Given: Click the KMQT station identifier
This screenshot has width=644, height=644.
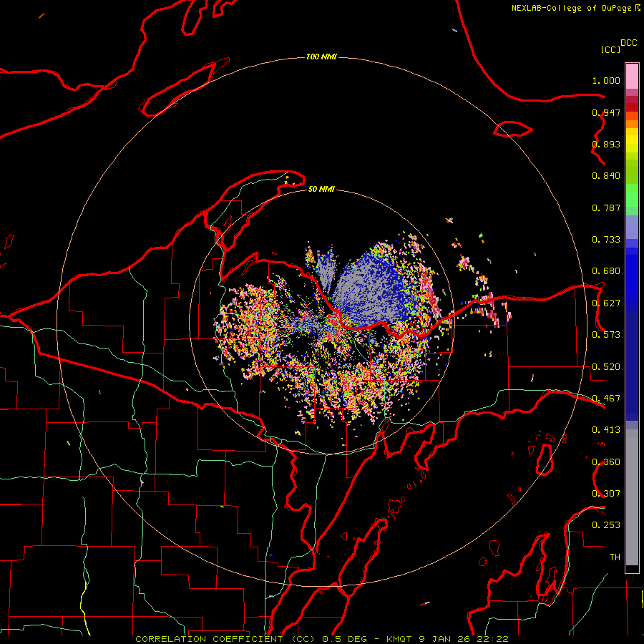Looking at the screenshot, I should pos(401,639).
